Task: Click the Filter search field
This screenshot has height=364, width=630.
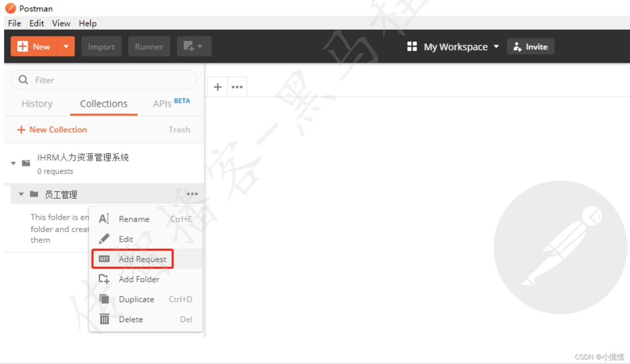Action: pos(104,80)
